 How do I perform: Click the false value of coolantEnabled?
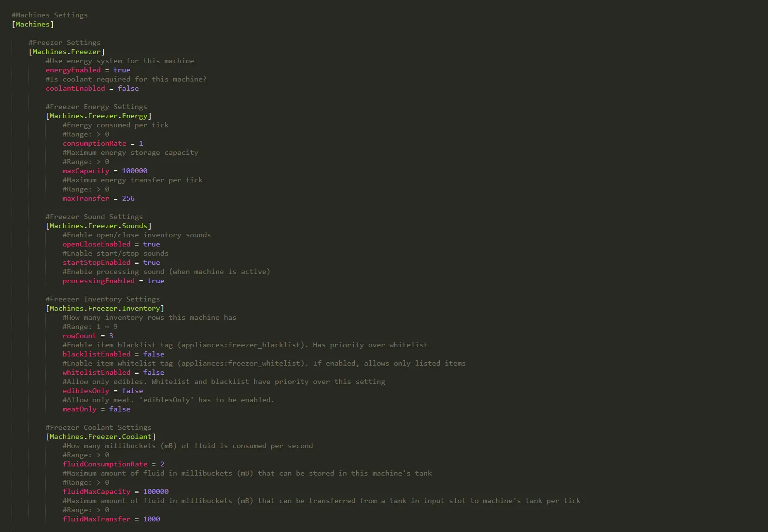128,88
